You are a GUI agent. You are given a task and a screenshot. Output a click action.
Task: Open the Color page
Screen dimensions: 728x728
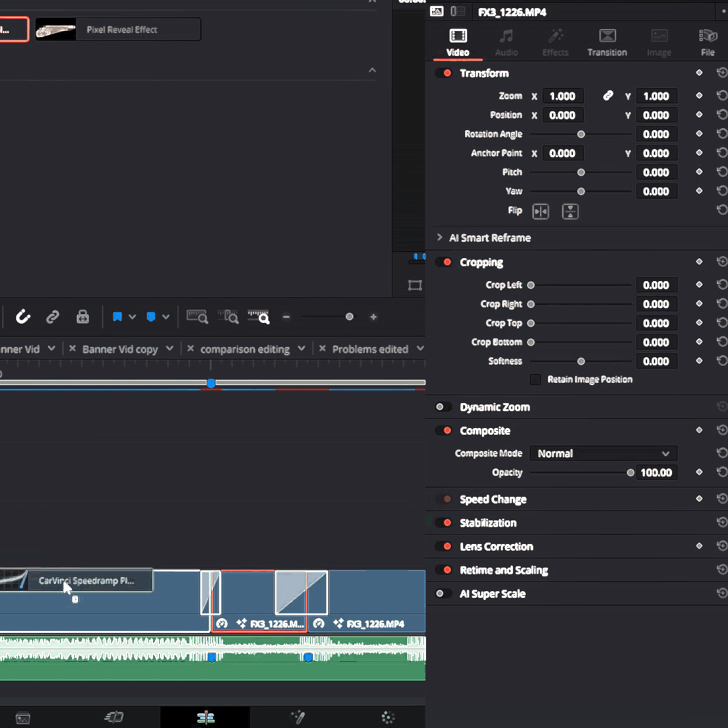[x=388, y=717]
